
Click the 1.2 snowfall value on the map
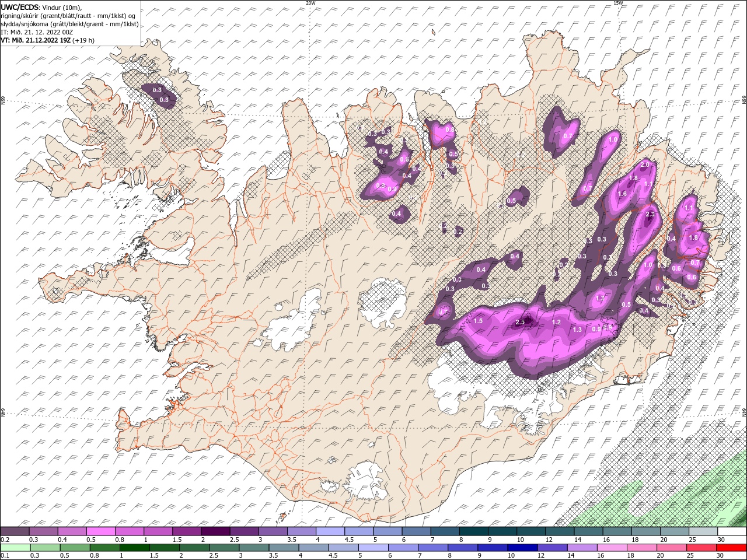click(x=556, y=323)
